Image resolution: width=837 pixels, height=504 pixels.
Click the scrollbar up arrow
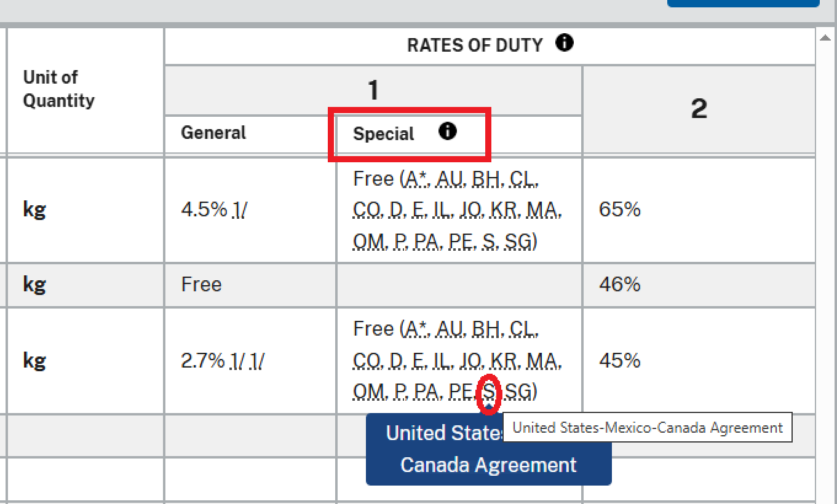825,38
